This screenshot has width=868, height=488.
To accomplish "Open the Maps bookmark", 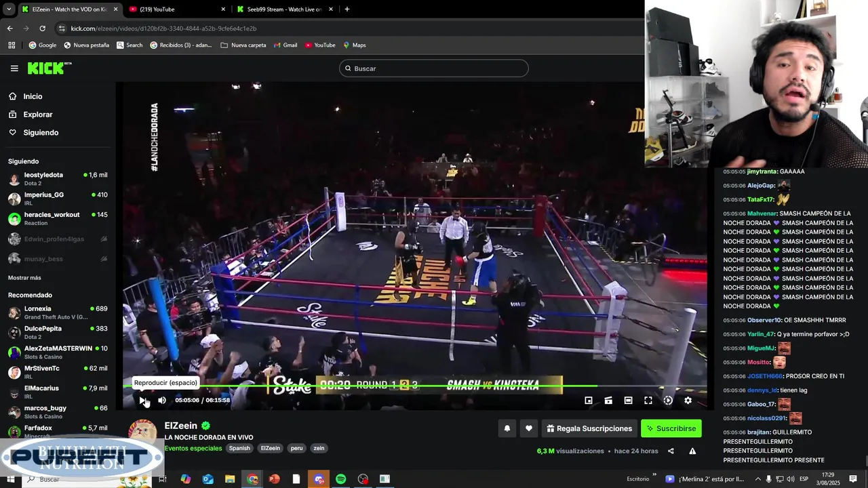I will point(355,45).
